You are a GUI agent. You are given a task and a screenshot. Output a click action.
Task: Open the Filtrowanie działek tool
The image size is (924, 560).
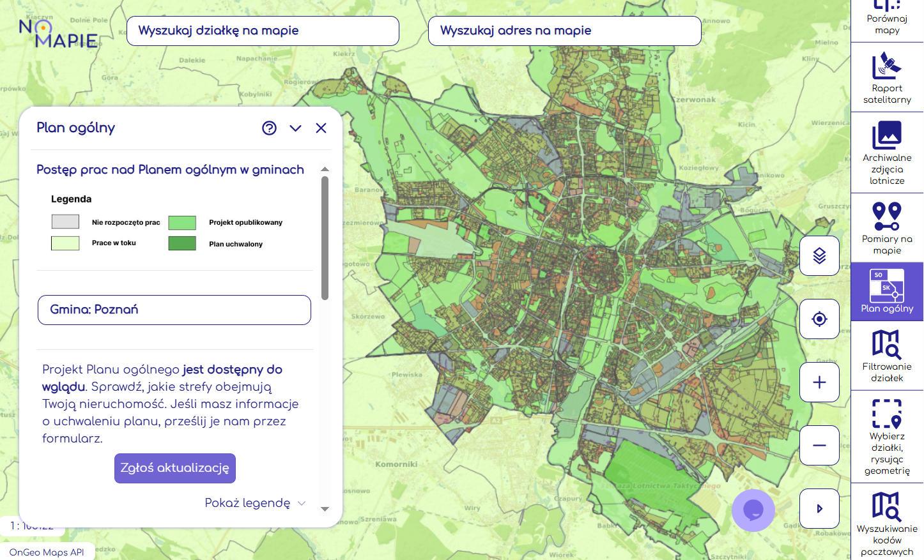tap(887, 356)
